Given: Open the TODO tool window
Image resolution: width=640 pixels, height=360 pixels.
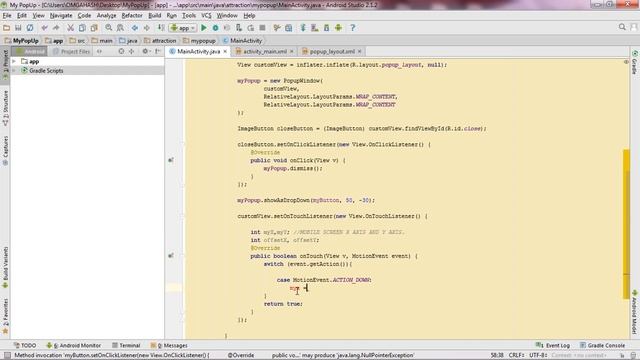Looking at the screenshot, I should click(25, 345).
